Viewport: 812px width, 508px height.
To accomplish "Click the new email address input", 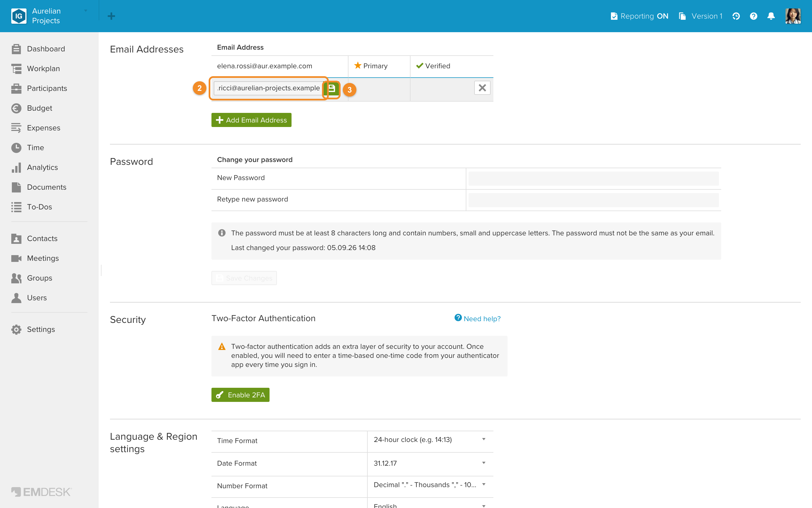I will coord(268,88).
